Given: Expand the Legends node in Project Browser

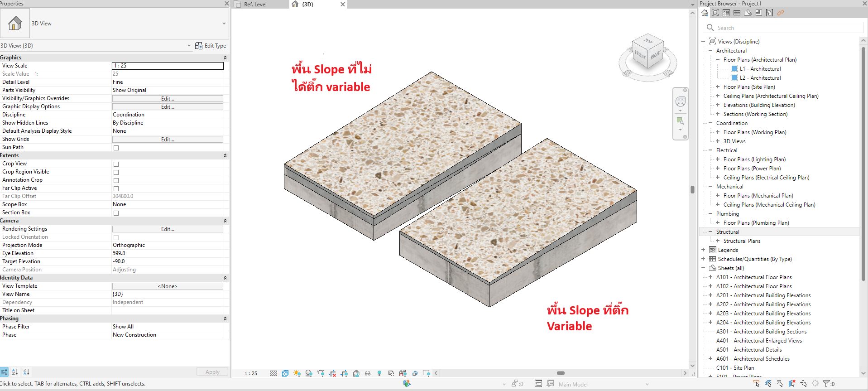Looking at the screenshot, I should (703, 250).
